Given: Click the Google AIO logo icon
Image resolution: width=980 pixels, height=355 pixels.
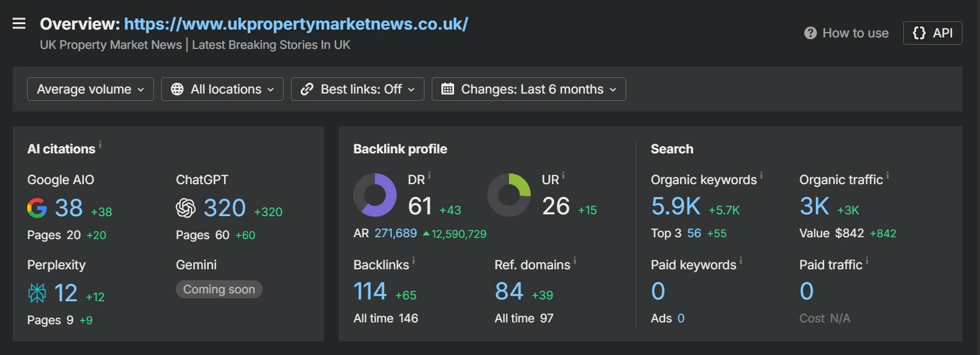Looking at the screenshot, I should pos(37,208).
